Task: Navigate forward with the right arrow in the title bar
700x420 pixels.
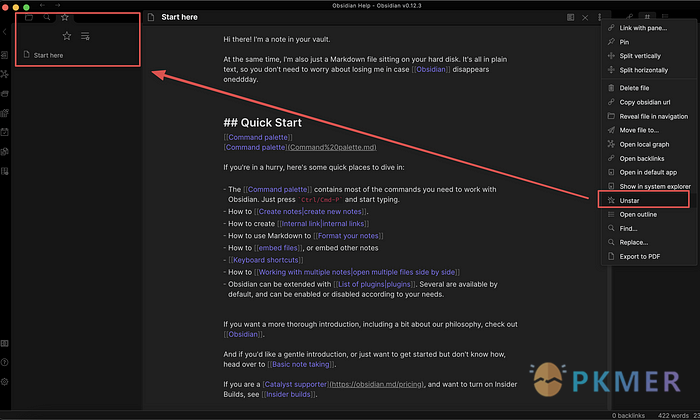Action: pos(58,5)
